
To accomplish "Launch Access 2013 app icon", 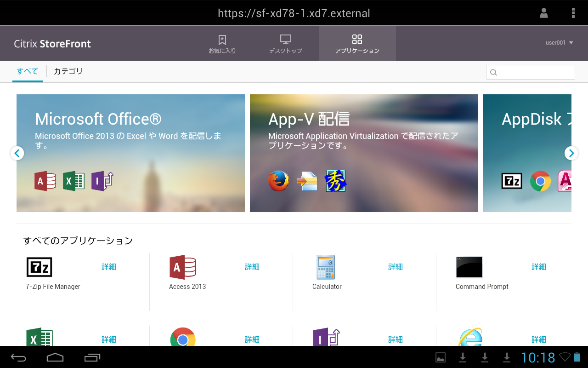I will pyautogui.click(x=183, y=267).
